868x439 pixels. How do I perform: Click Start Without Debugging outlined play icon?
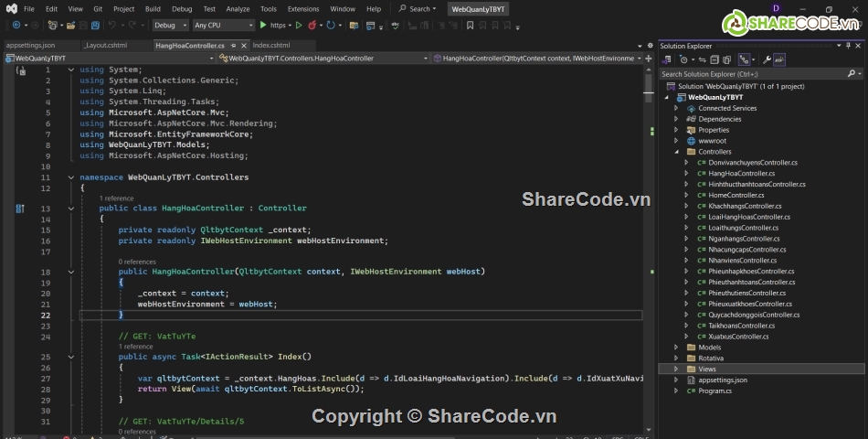(x=299, y=25)
